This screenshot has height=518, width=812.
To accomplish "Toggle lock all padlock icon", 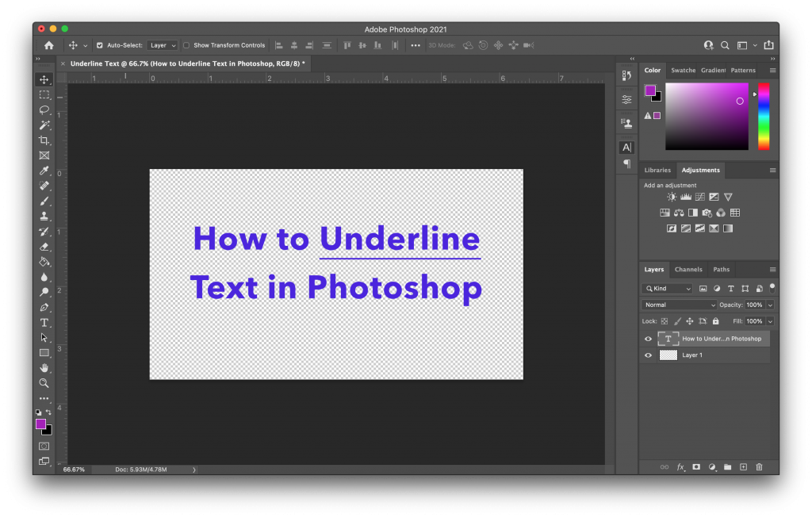I will pos(716,321).
